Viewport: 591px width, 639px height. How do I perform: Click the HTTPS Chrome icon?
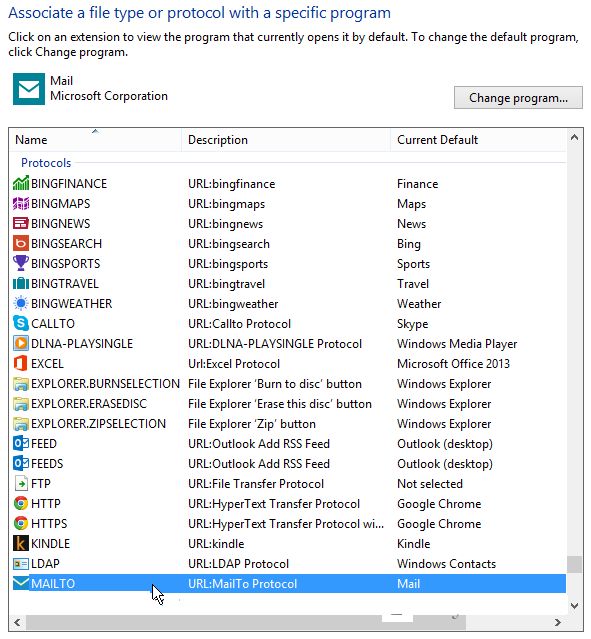pyautogui.click(x=21, y=523)
